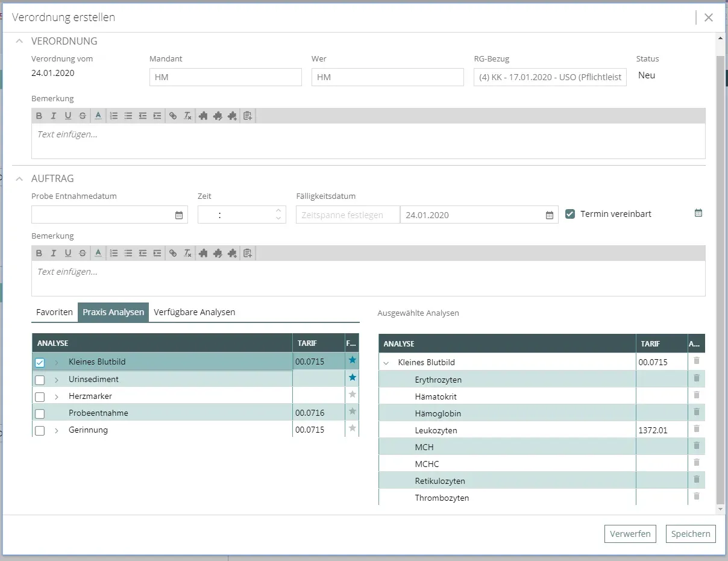
Task: Expand the Herzmarker row
Action: pos(57,396)
